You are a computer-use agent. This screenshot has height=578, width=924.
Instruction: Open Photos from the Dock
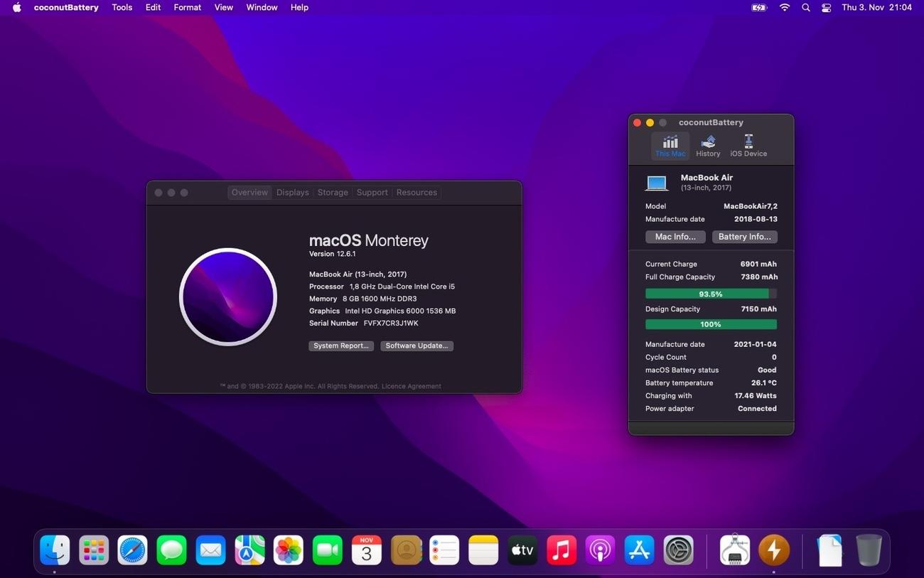coord(289,550)
